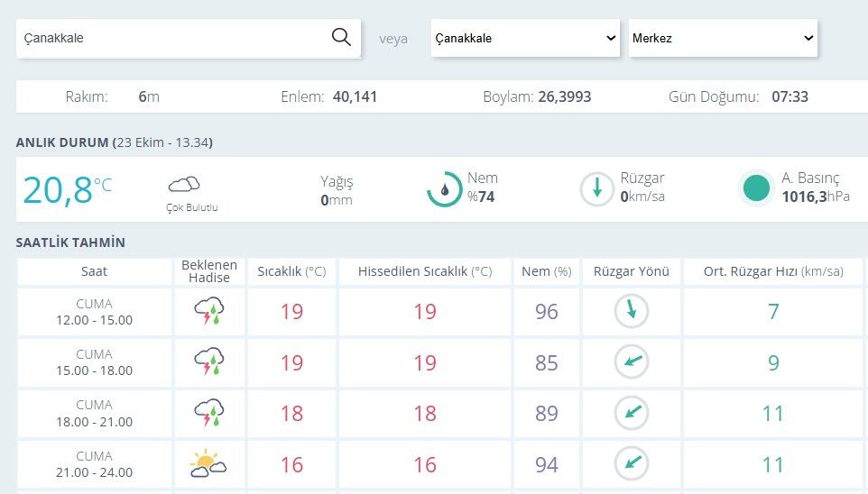Click the Beklenen Hadise column header

[209, 271]
